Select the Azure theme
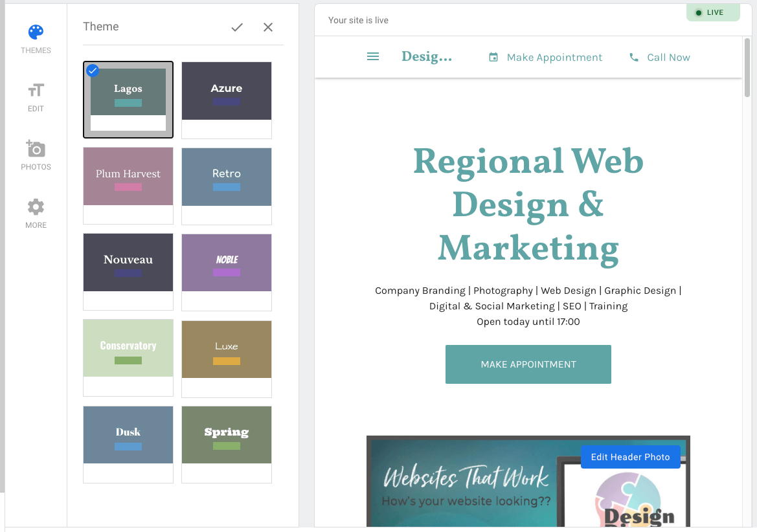 pyautogui.click(x=227, y=100)
